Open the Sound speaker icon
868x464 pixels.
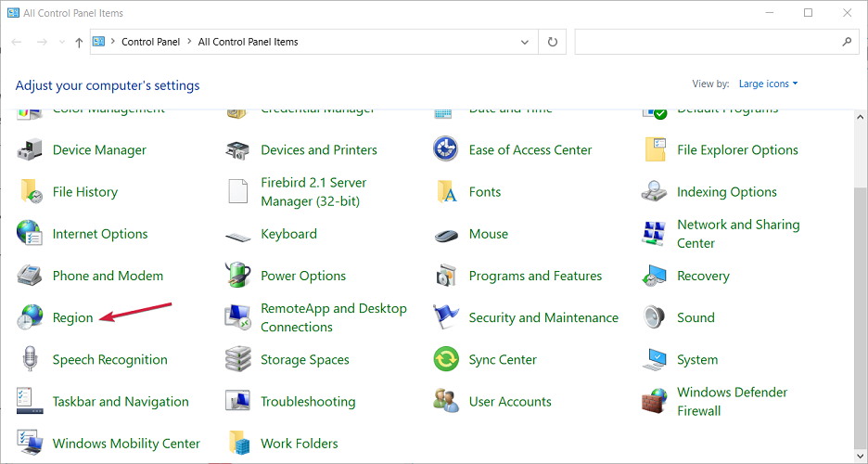655,317
